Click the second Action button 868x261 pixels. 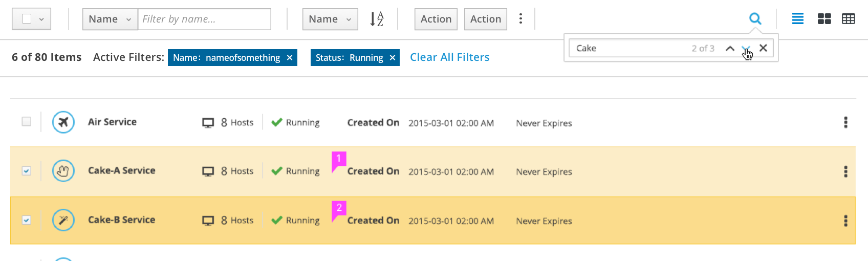coord(486,19)
